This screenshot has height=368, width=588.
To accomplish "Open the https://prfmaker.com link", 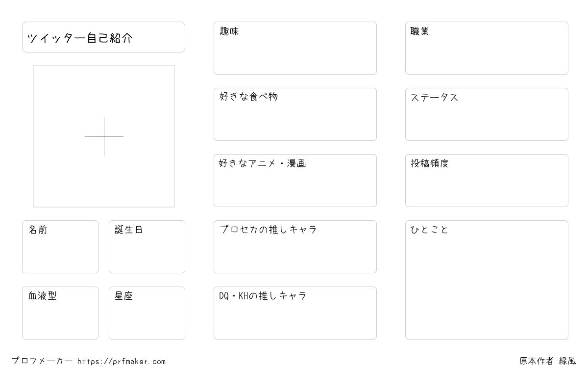I will (x=122, y=362).
